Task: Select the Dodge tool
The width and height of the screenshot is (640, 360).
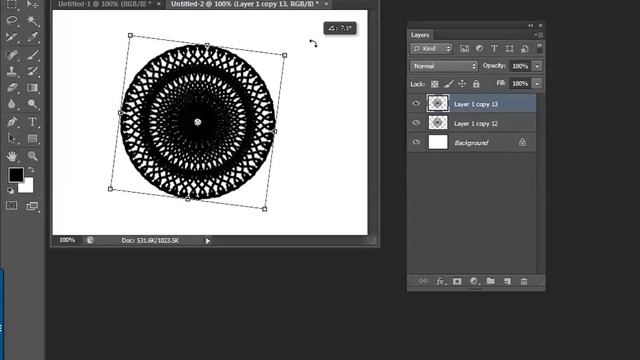Action: point(33,104)
